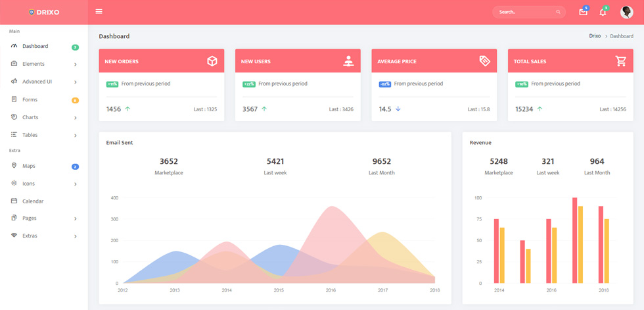Click the NEW ORDERS card header
This screenshot has width=644, height=310.
click(x=162, y=61)
